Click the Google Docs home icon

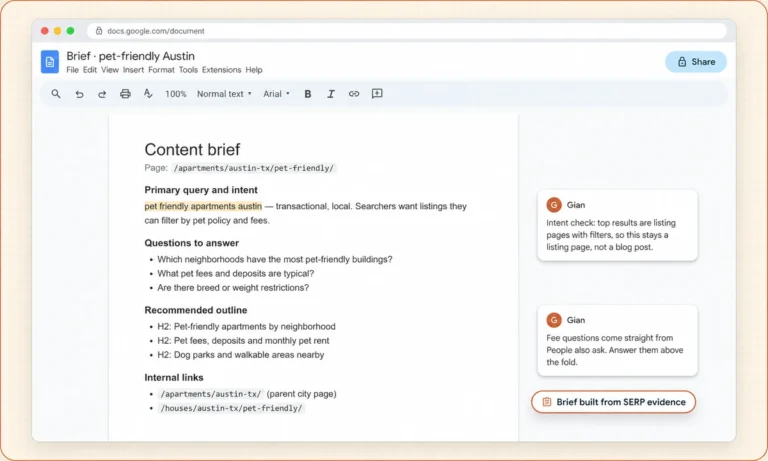tap(50, 62)
